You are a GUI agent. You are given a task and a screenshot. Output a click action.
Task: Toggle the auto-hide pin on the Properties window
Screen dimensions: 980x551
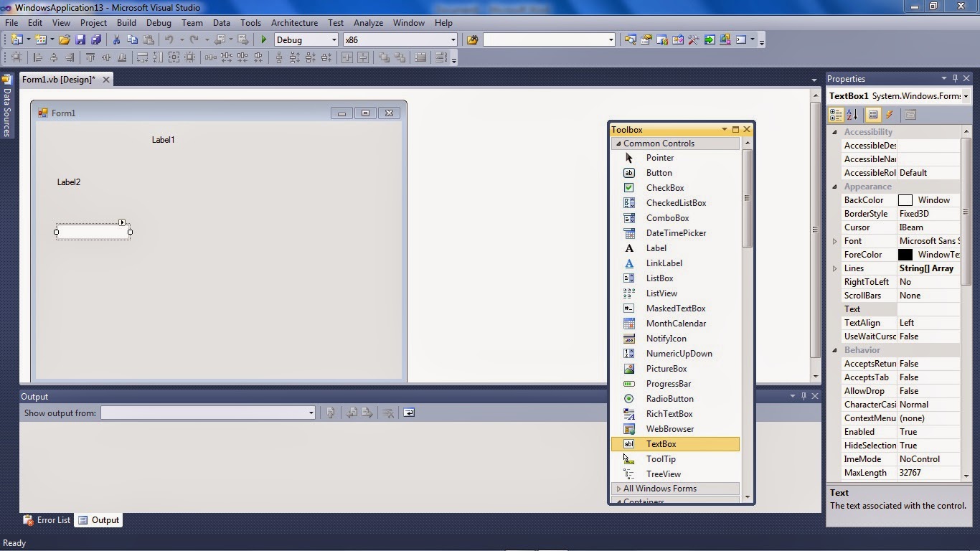[x=953, y=78]
